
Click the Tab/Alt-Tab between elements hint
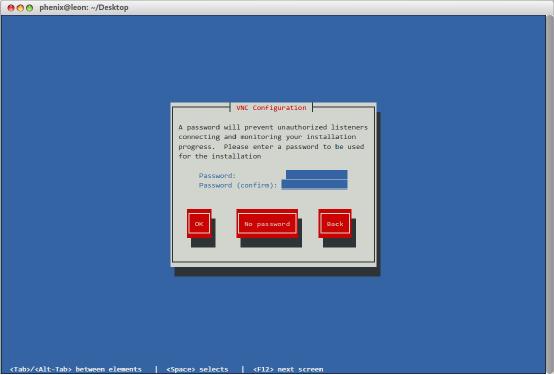76,369
